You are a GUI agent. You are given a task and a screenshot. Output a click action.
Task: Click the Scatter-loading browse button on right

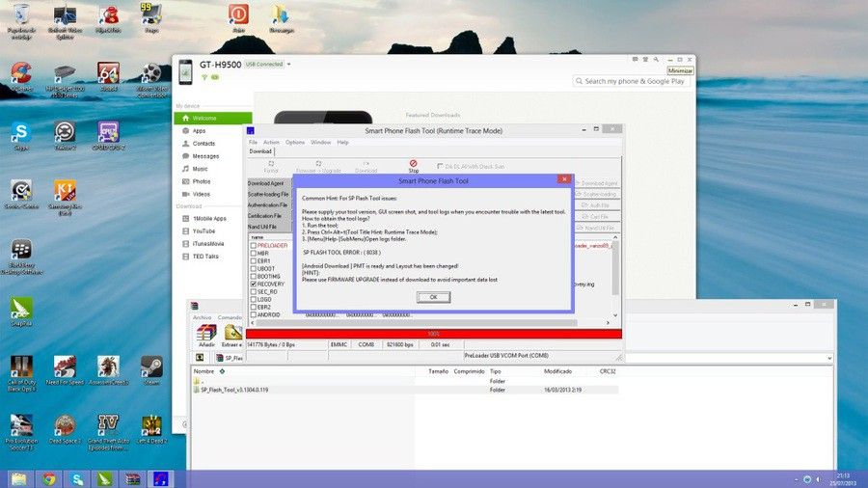597,194
